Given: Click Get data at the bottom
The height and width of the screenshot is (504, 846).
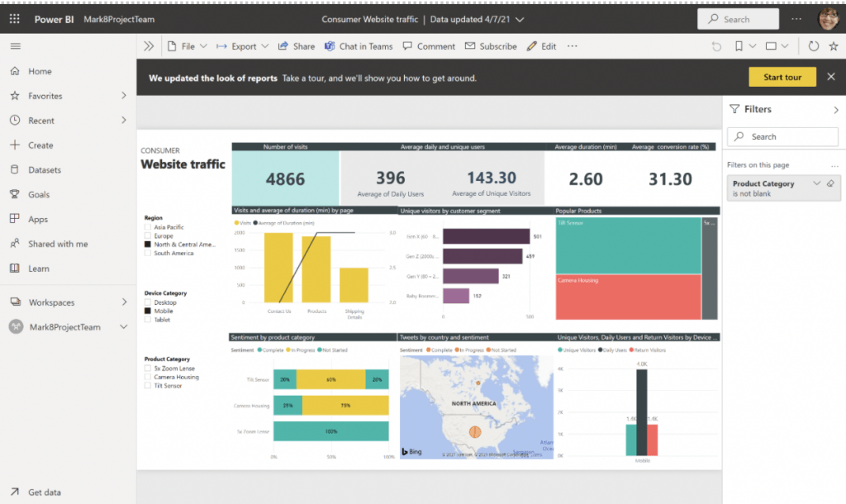Looking at the screenshot, I should click(x=45, y=492).
